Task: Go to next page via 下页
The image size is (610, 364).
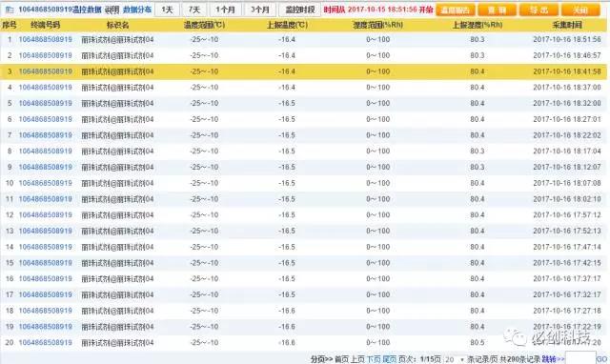Action: coord(374,359)
